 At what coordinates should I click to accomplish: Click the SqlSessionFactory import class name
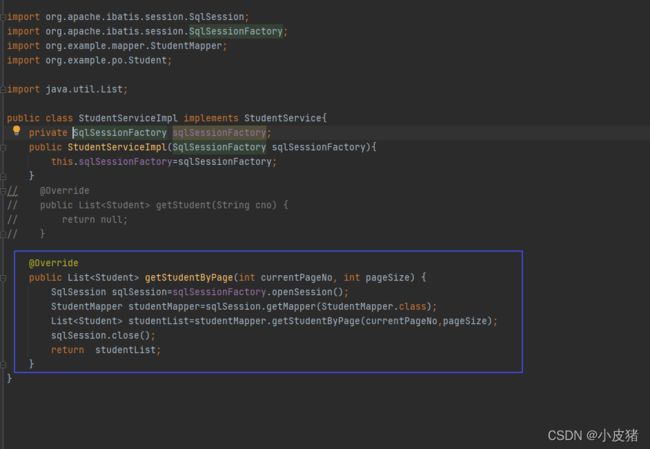coord(236,32)
